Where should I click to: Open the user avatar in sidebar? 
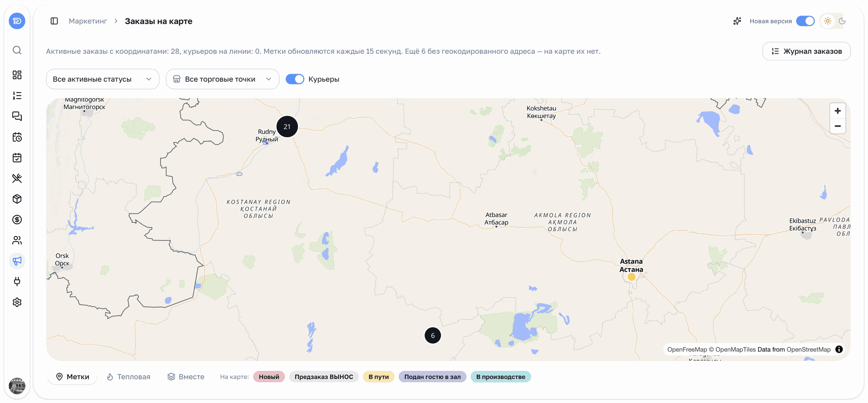tap(17, 386)
